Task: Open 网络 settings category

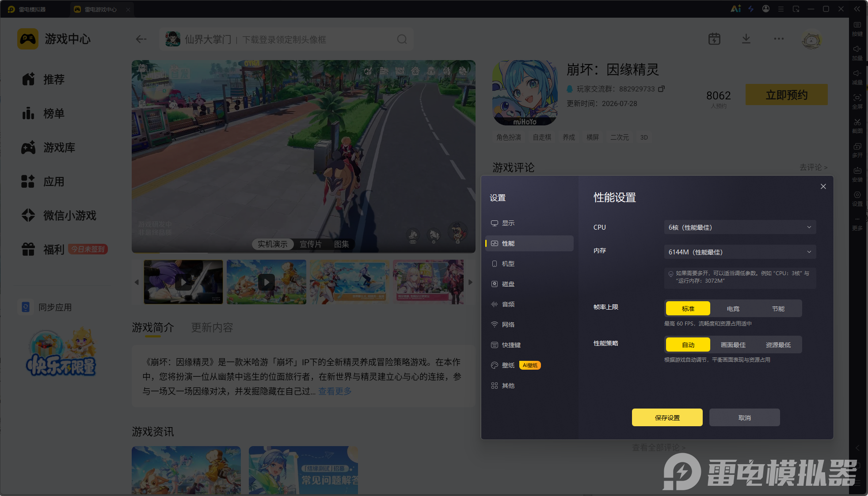Action: tap(529, 325)
